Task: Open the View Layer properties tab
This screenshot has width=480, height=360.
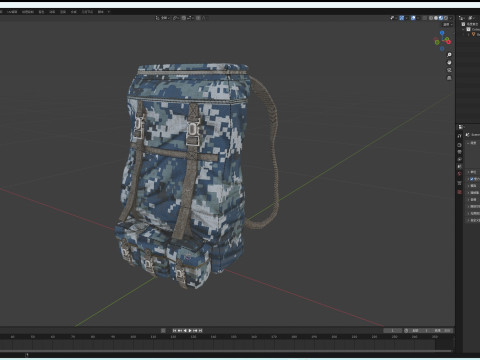Action: tap(459, 159)
